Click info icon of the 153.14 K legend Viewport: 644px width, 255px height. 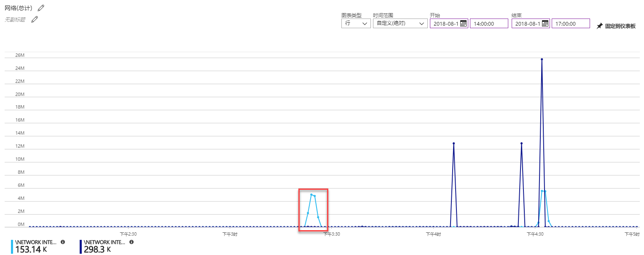(63, 242)
